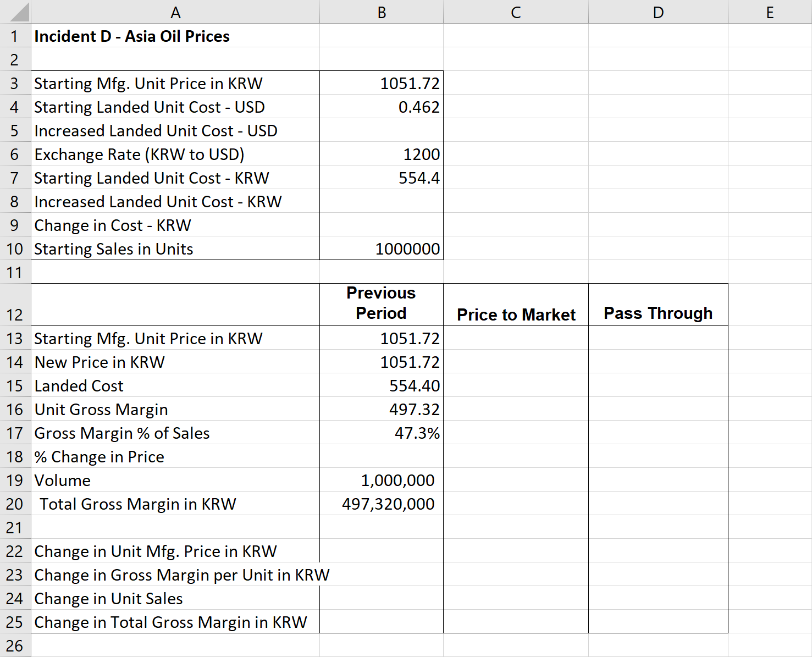Click value 1051.72 in row 14
The height and width of the screenshot is (657, 812).
[410, 362]
